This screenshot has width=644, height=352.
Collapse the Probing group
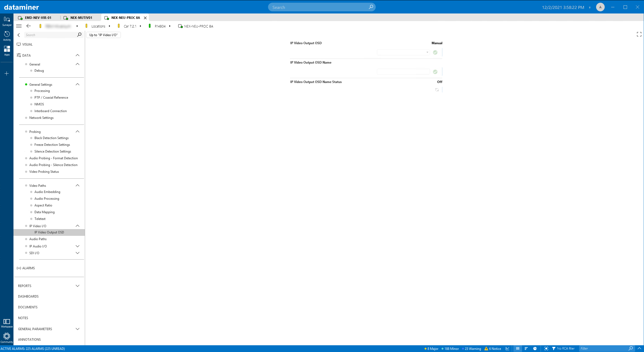pyautogui.click(x=78, y=132)
